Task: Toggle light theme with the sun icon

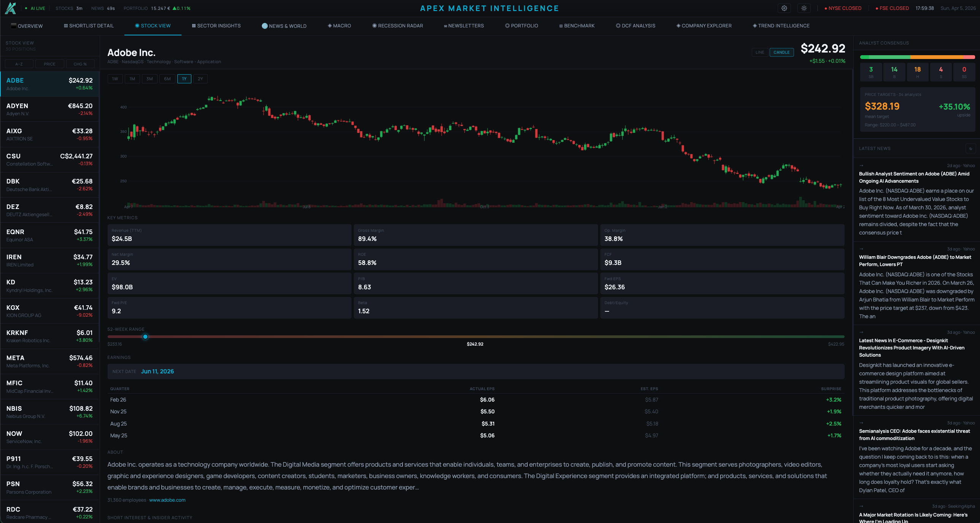Action: (x=804, y=8)
